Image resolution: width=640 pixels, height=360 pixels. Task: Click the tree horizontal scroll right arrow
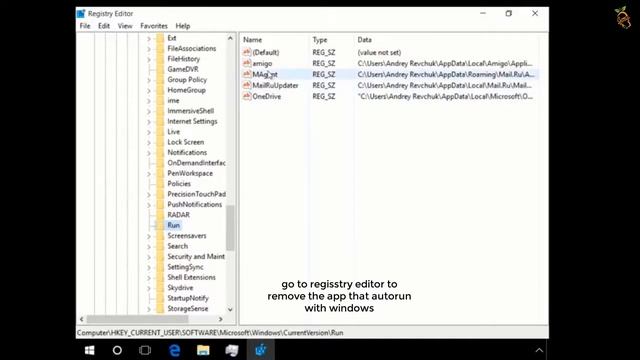click(221, 319)
